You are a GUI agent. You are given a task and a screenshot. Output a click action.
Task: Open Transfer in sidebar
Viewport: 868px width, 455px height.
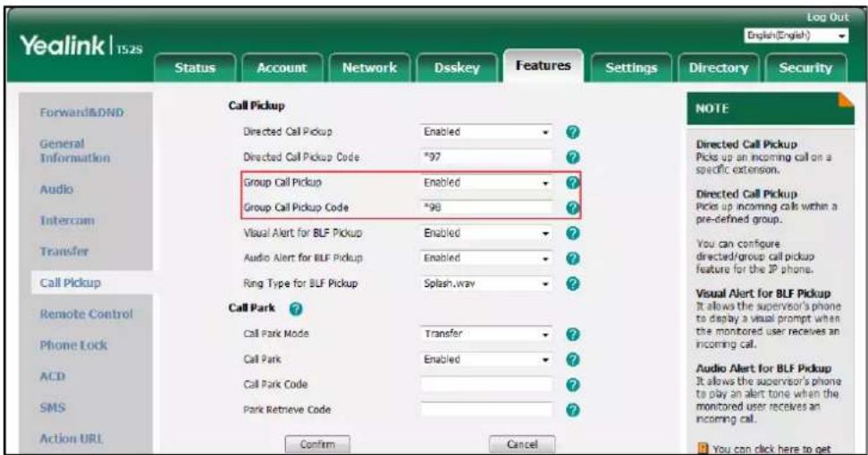(x=64, y=251)
